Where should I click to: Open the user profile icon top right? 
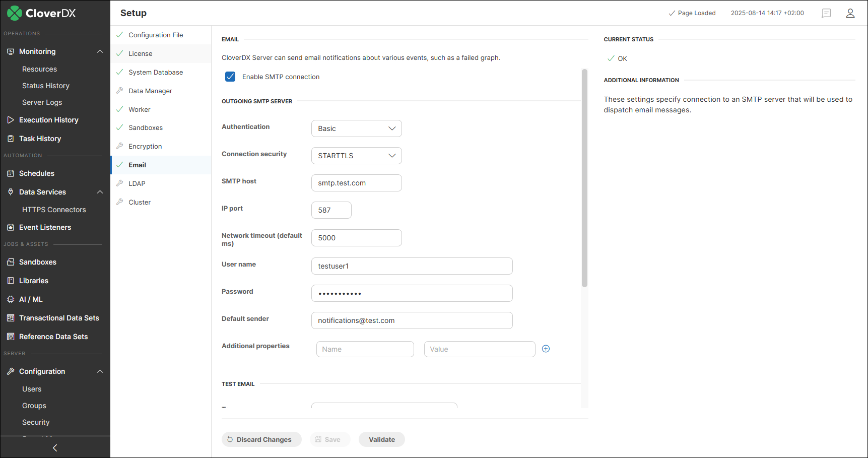(850, 13)
